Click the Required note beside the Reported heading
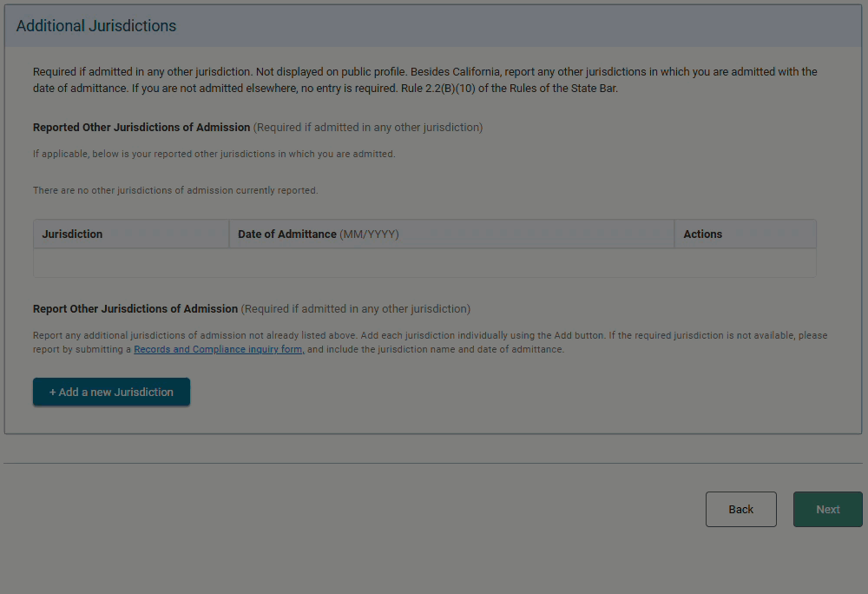 tap(368, 128)
